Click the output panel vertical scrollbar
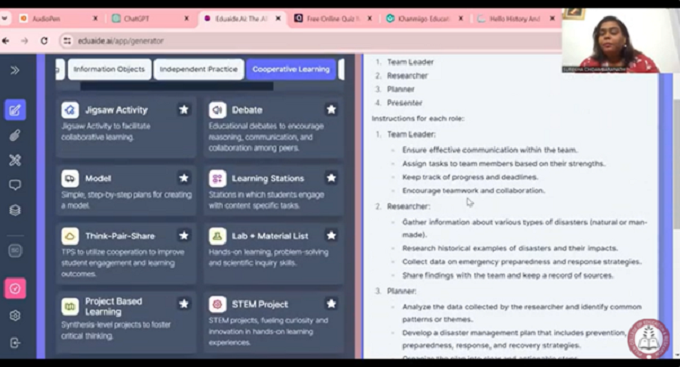This screenshot has height=367, width=680. pyautogui.click(x=677, y=165)
